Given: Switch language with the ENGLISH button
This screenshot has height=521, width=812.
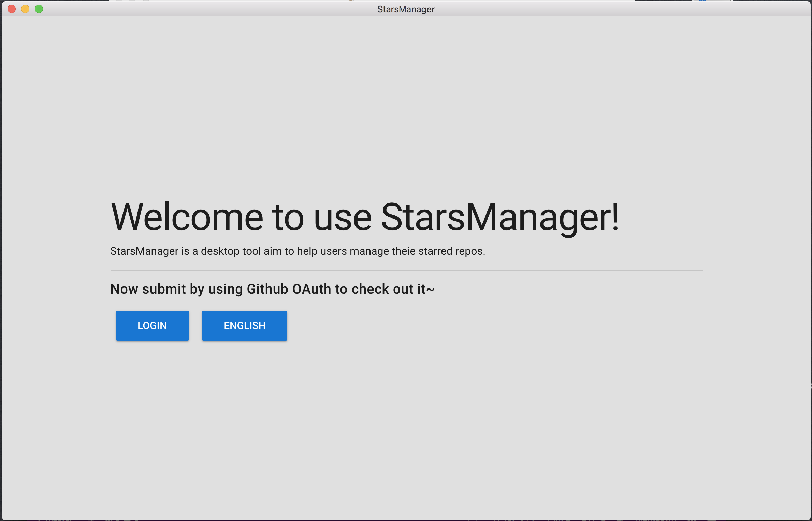Looking at the screenshot, I should point(244,325).
